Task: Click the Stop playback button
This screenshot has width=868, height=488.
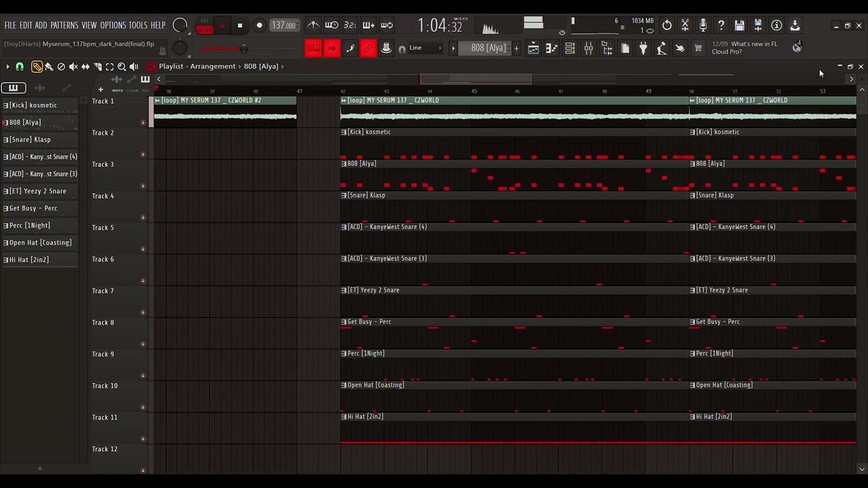Action: [x=239, y=26]
